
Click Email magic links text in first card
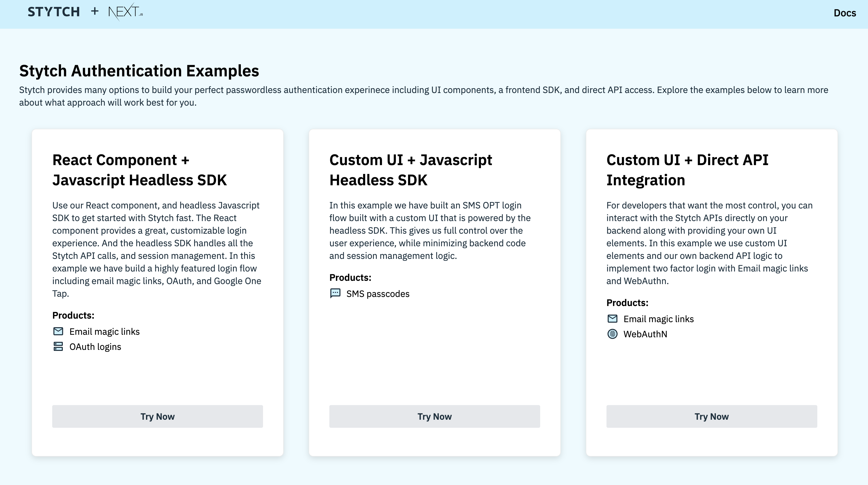[x=104, y=332]
